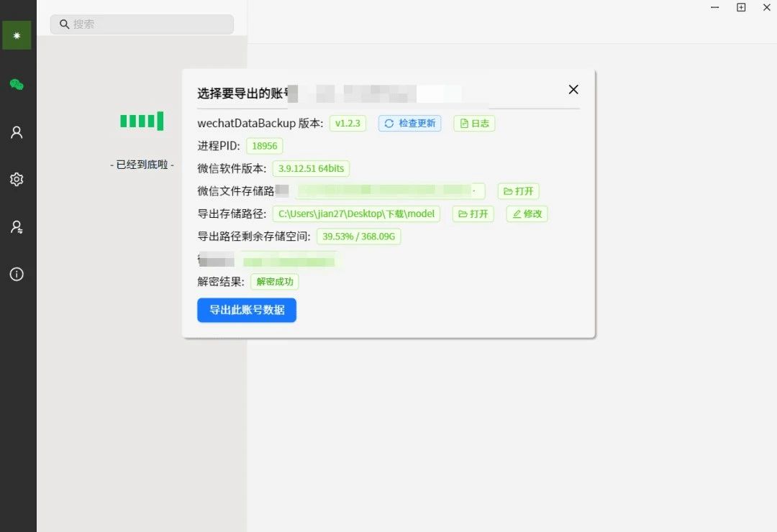Click the remaining space 39.53% / 368.09G tag
The image size is (777, 532).
pos(359,237)
